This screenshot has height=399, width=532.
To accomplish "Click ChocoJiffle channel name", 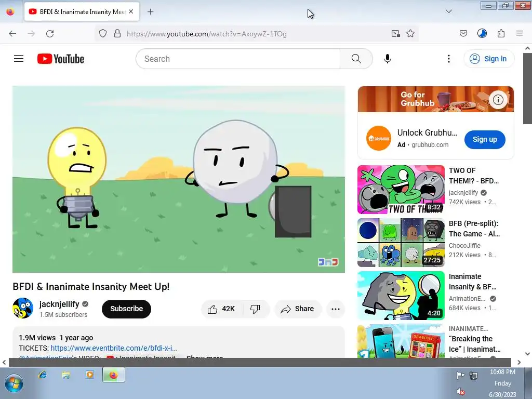I will click(464, 245).
